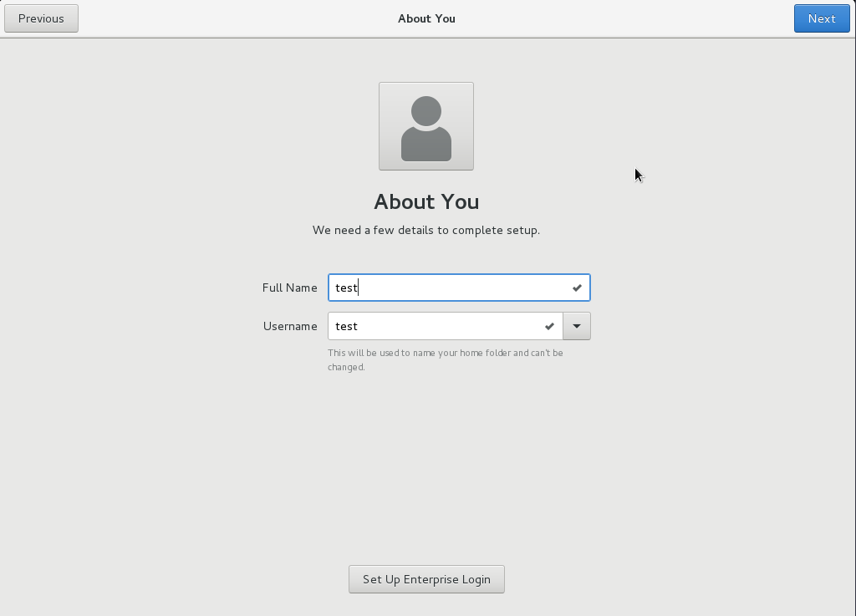The height and width of the screenshot is (616, 856).
Task: Click 'We need a few details' text
Action: [426, 230]
